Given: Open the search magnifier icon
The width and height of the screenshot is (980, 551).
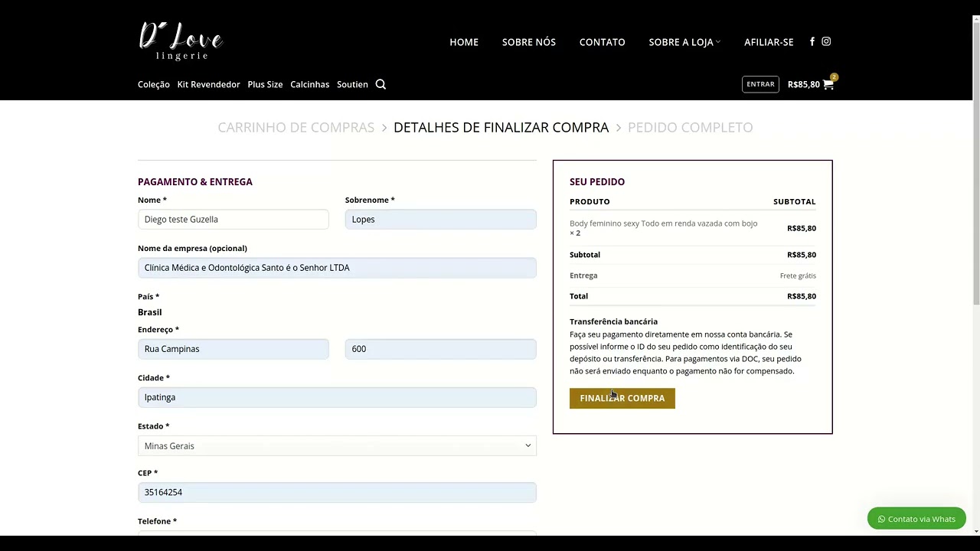Looking at the screenshot, I should coord(381,84).
